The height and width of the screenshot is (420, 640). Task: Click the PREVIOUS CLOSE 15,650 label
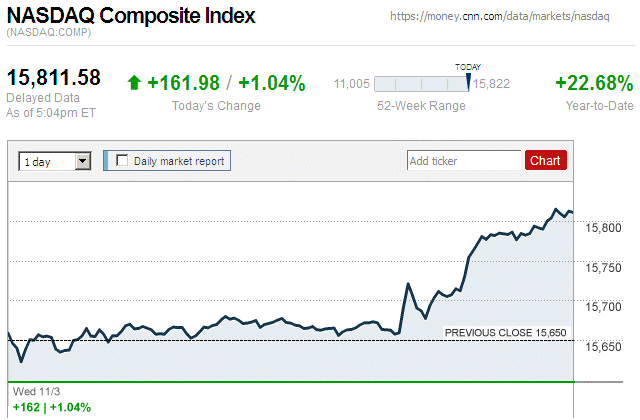[505, 332]
